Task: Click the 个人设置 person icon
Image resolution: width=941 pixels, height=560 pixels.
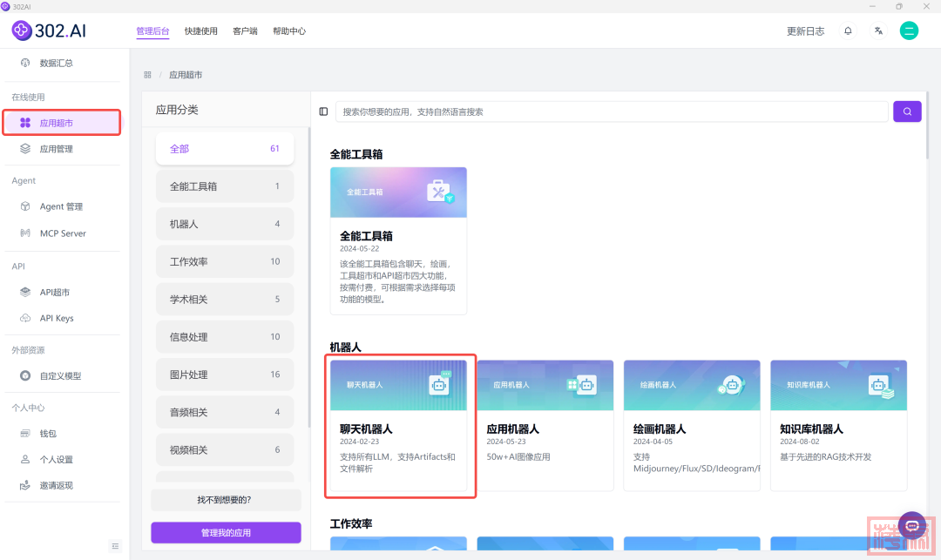Action: (25, 459)
